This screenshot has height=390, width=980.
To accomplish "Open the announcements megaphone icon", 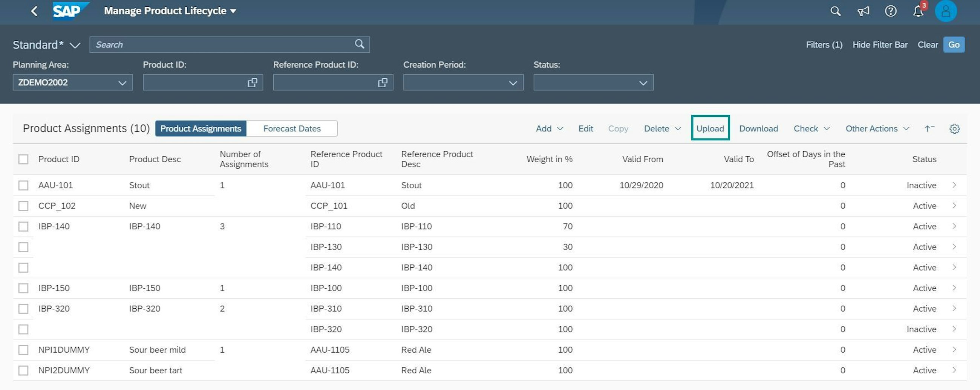I will [x=863, y=11].
